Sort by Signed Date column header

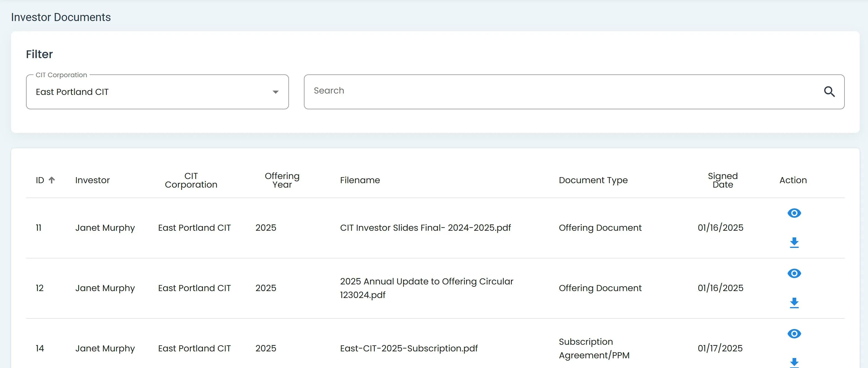[722, 180]
